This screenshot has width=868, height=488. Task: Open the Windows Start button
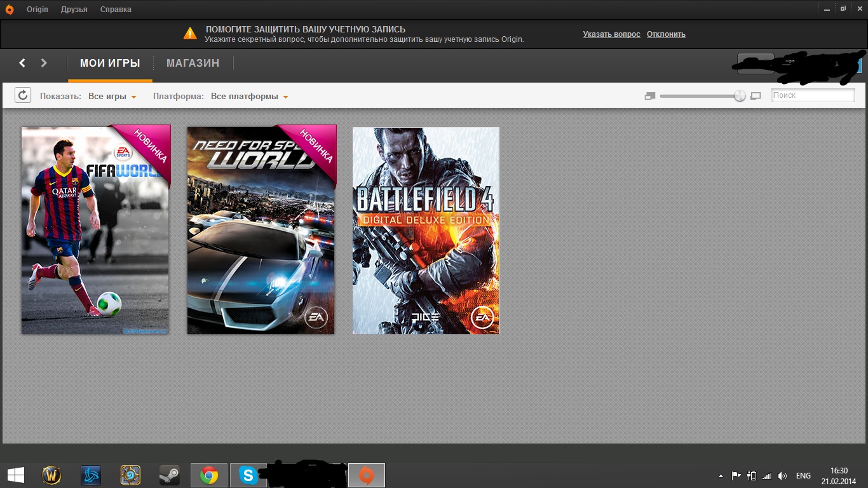pyautogui.click(x=15, y=475)
